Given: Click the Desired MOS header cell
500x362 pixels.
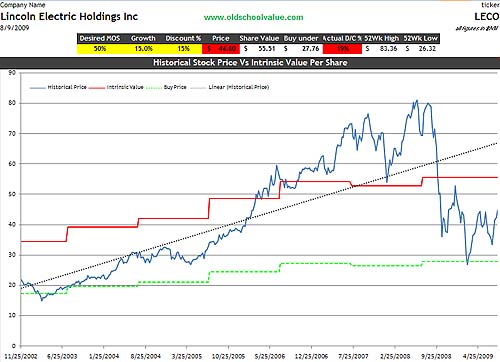Looking at the screenshot, I should (x=100, y=38).
